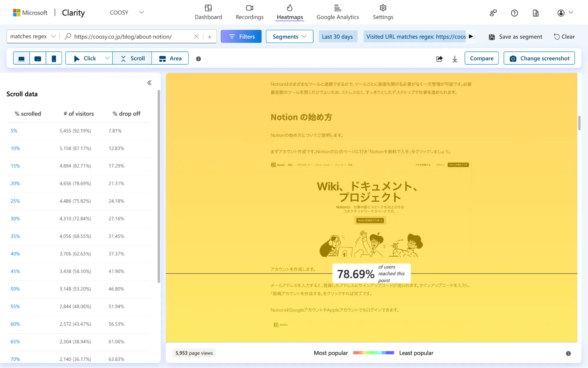Screen dimensions: 588x368
Task: Click Change screenshot button
Action: pos(539,58)
